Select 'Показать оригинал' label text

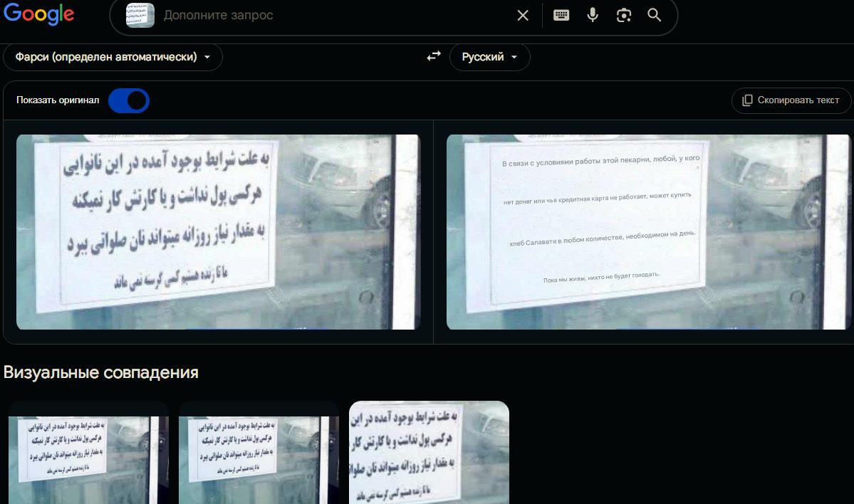coord(58,100)
